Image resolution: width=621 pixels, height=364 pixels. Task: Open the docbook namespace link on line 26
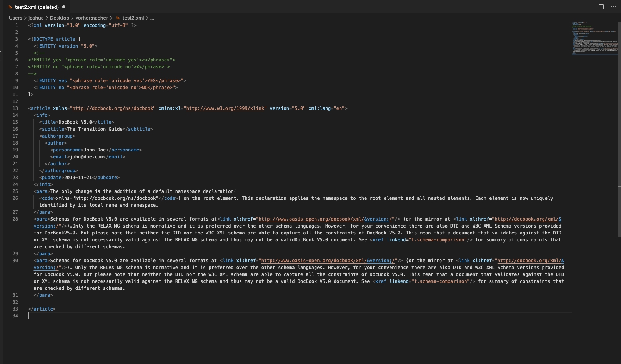[115, 198]
